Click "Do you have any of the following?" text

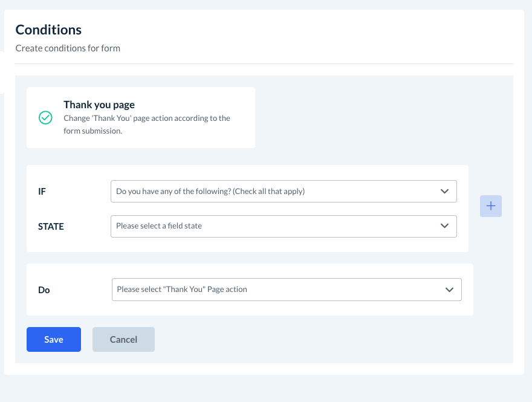210,192
